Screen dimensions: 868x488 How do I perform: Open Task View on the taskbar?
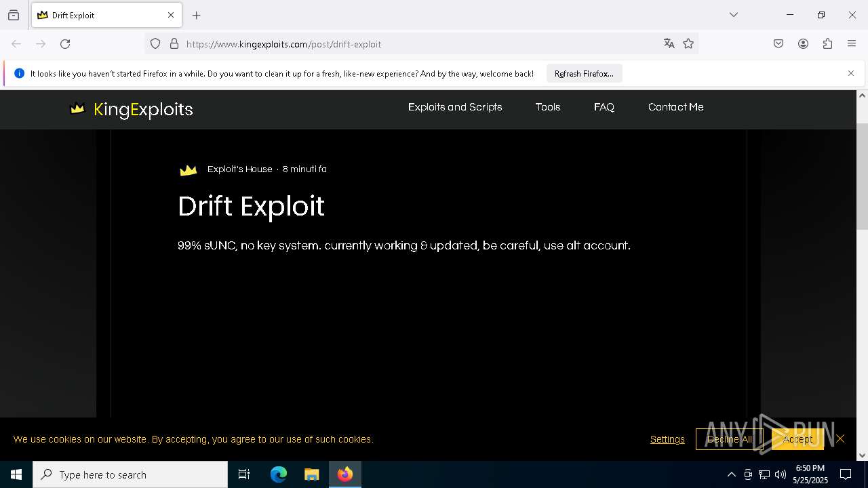(244, 474)
